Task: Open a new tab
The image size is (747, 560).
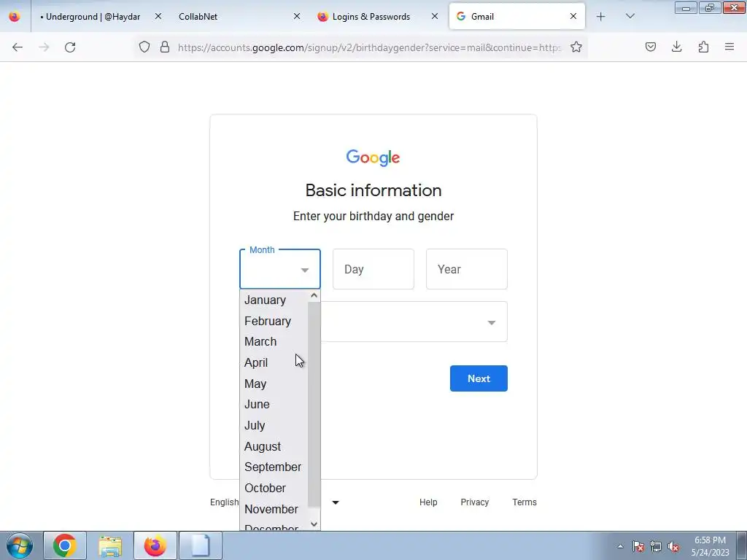Action: 601,17
